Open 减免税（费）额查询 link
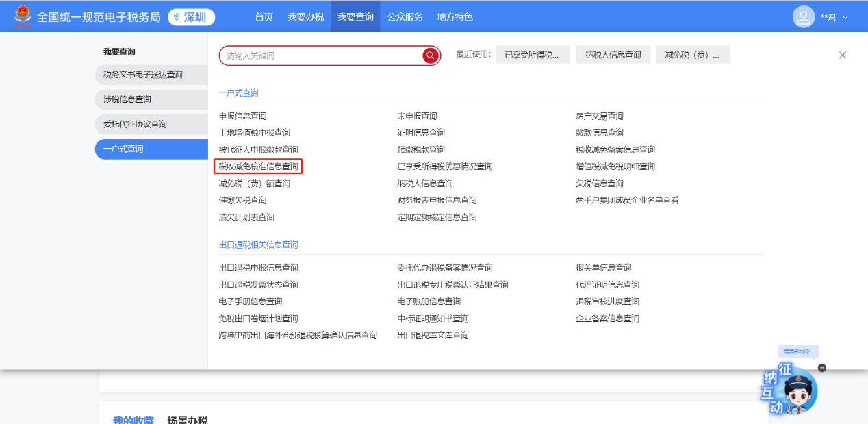Screen dimensions: 868x424 pos(255,184)
